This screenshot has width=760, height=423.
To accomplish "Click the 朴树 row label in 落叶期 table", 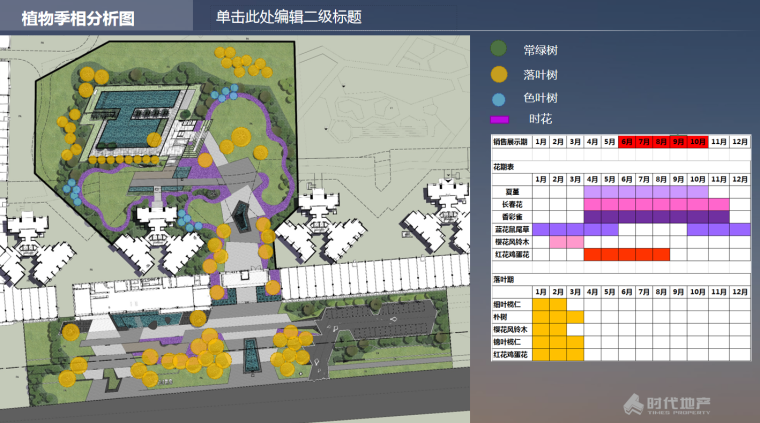I will pos(500,316).
